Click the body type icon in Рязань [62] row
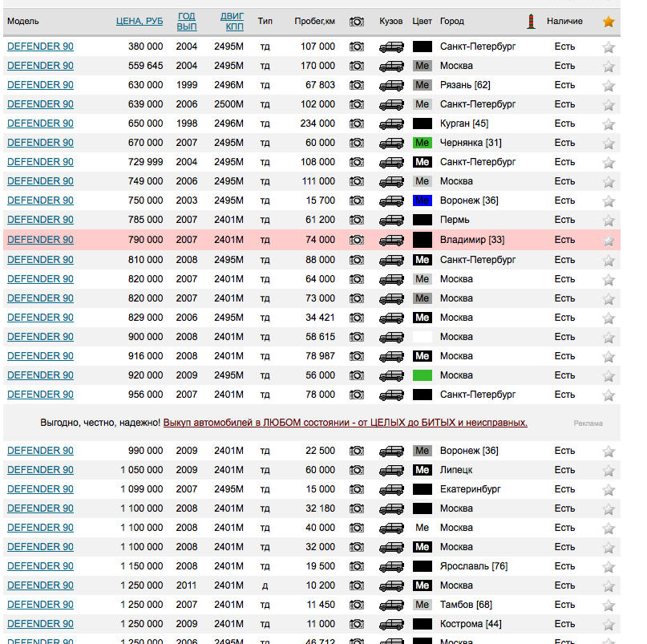Viewport: 647px width, 644px height. pyautogui.click(x=391, y=86)
